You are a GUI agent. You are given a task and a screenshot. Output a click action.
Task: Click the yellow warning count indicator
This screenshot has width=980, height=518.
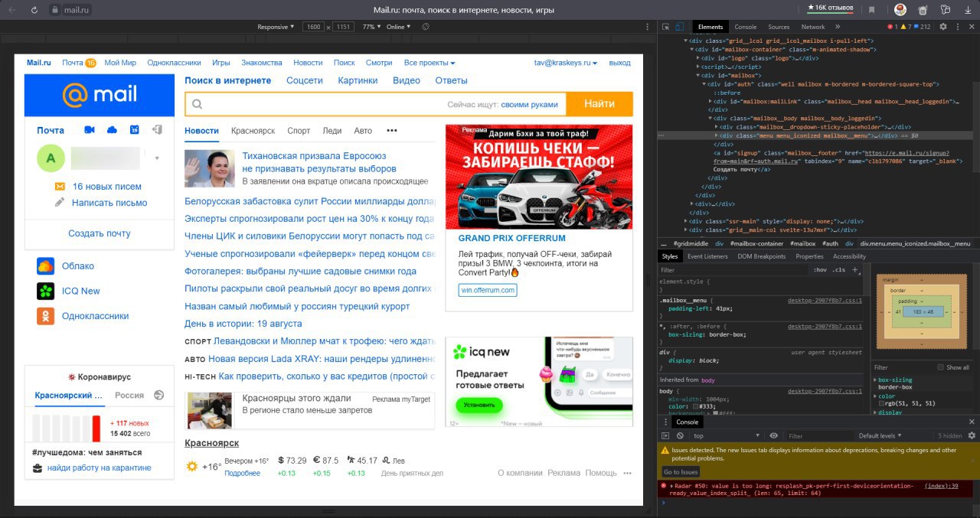click(905, 27)
